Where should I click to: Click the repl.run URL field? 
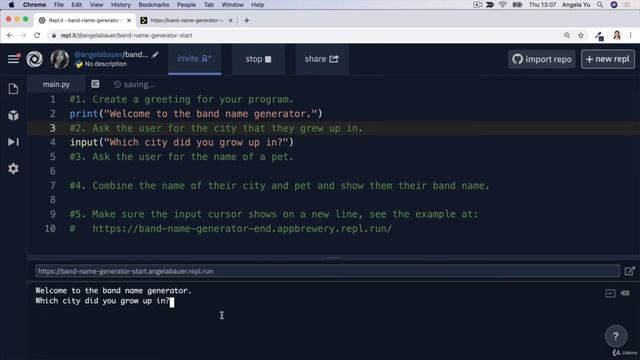(327, 271)
